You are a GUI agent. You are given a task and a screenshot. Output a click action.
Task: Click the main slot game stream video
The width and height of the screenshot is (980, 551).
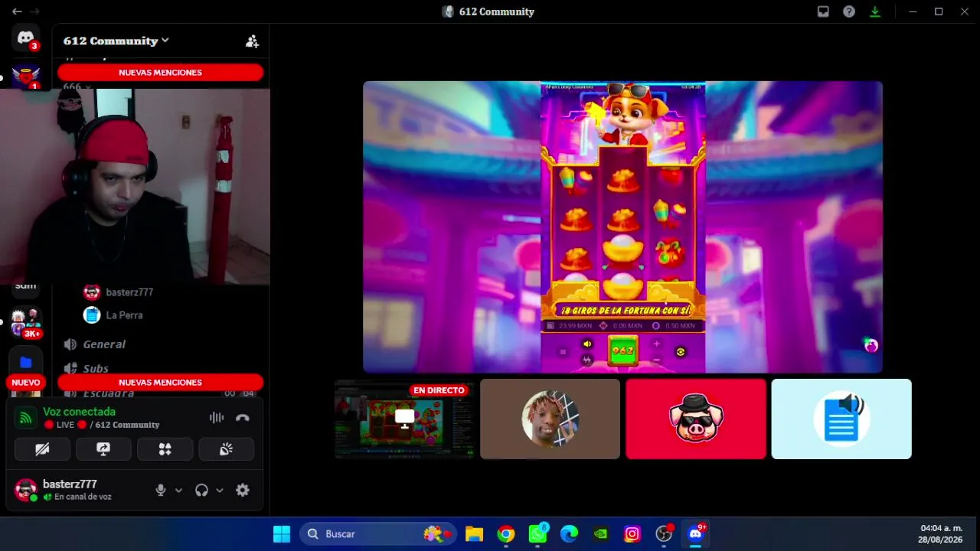pyautogui.click(x=622, y=227)
